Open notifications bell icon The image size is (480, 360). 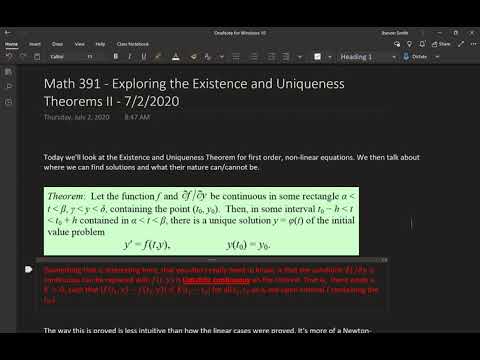422,44
